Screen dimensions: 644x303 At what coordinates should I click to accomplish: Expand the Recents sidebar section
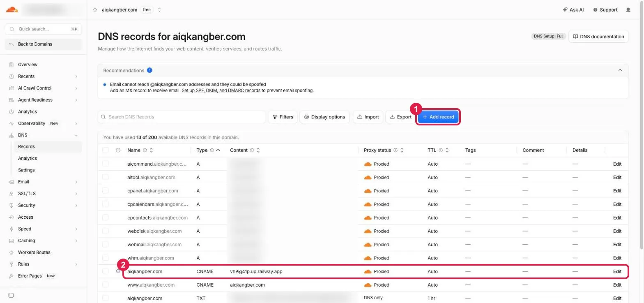coord(76,76)
